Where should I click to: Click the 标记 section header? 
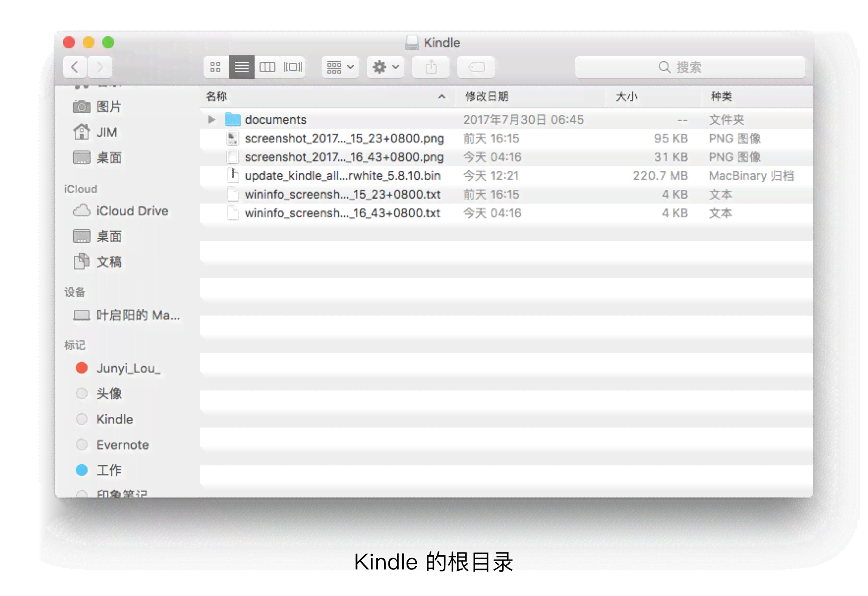coord(74,345)
